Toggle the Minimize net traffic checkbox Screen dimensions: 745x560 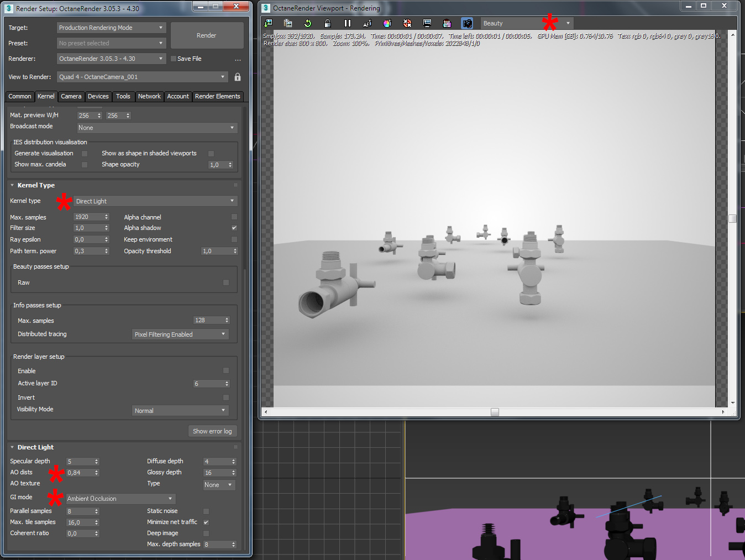(x=206, y=522)
